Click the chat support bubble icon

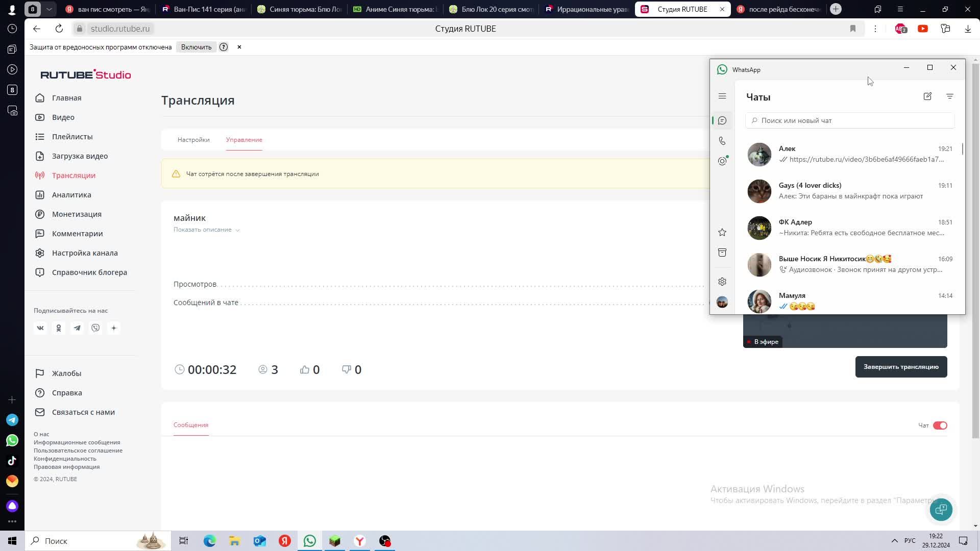(x=941, y=509)
